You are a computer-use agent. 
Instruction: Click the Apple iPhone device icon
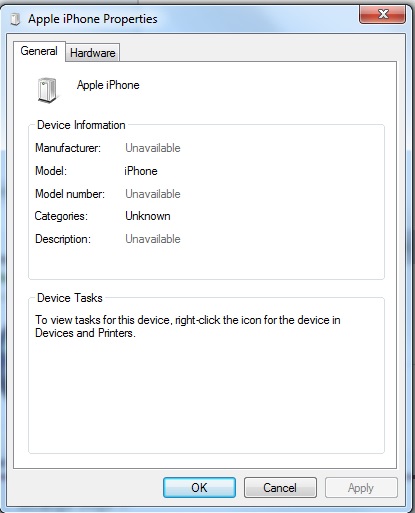pos(47,90)
